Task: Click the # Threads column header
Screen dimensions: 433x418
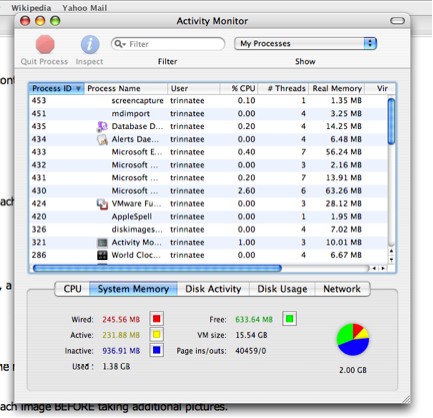Action: tap(283, 88)
